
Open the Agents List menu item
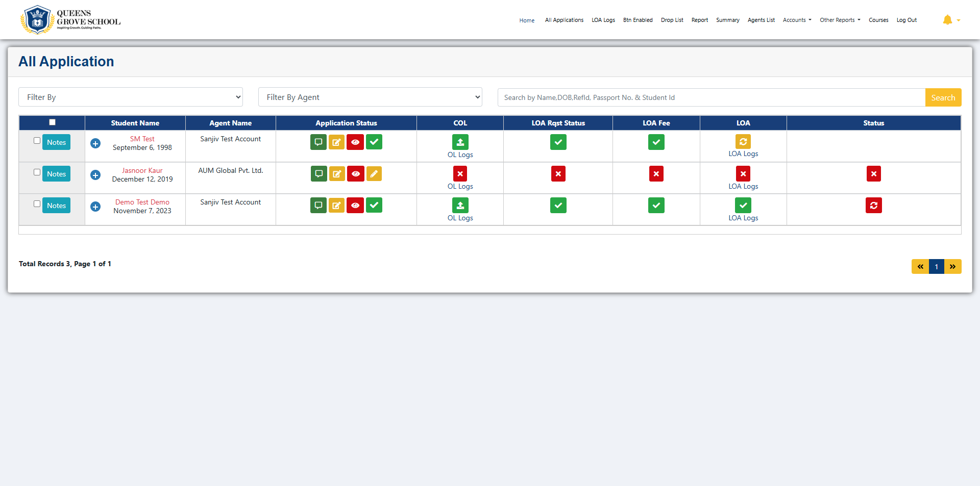[761, 20]
